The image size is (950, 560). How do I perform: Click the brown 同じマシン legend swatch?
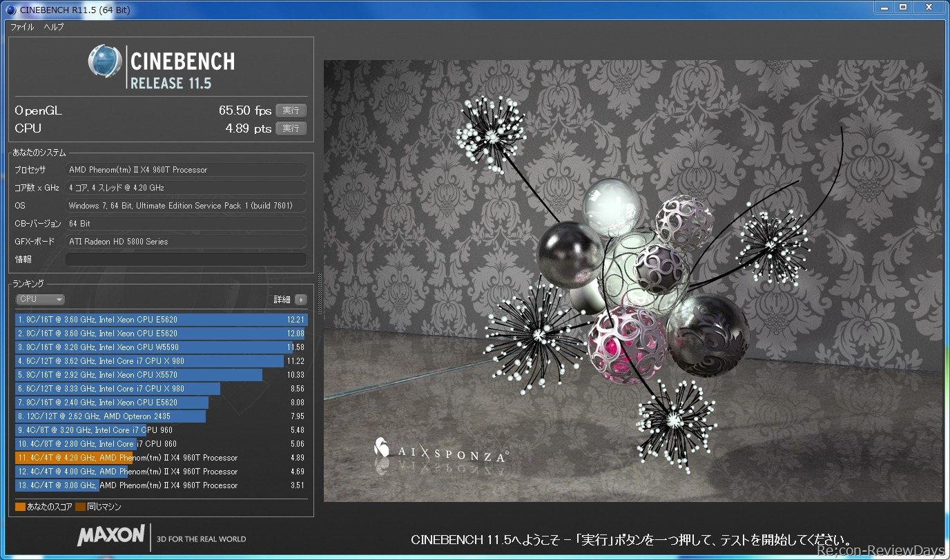[x=81, y=508]
